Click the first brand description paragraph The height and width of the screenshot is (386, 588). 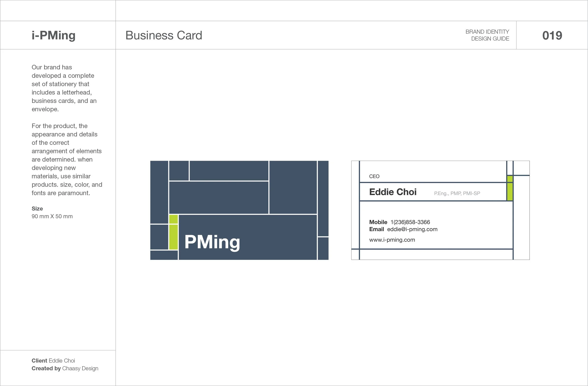point(64,88)
